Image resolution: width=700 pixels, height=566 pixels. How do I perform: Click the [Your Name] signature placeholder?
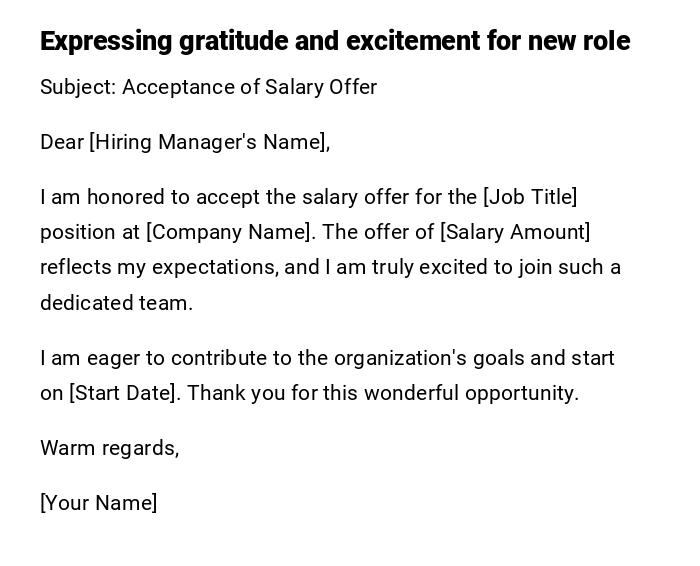(98, 503)
